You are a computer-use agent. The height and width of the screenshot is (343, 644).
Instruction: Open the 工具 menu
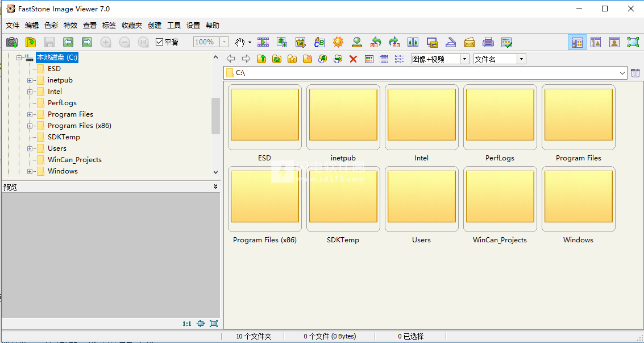[174, 26]
